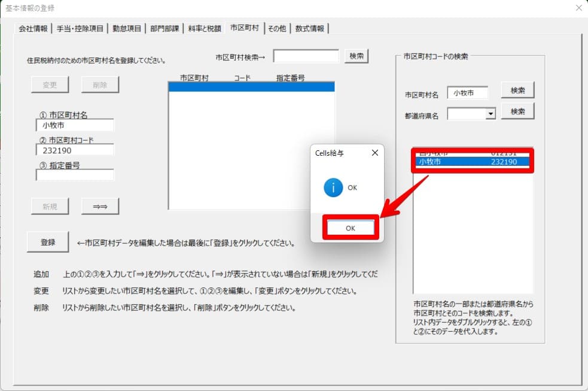Focus the 指定番号 input field
The height and width of the screenshot is (391, 588).
point(75,175)
